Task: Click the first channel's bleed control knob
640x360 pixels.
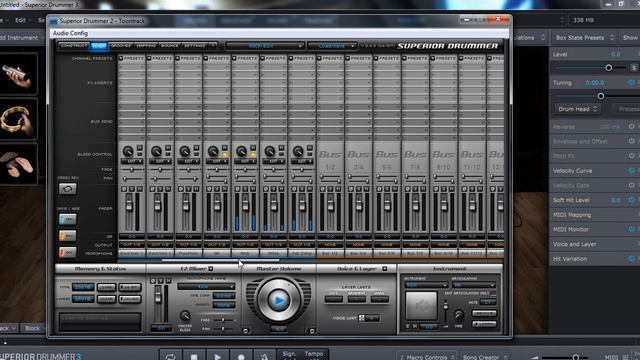Action: coord(128,151)
